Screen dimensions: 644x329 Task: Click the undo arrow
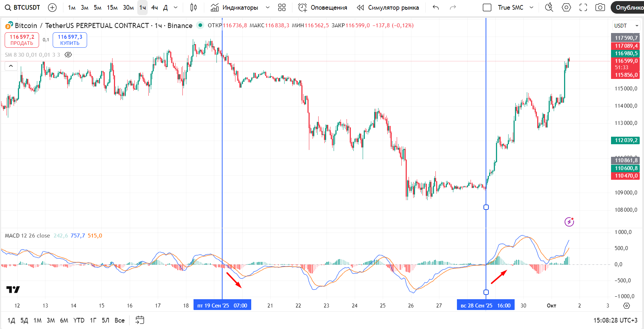436,8
